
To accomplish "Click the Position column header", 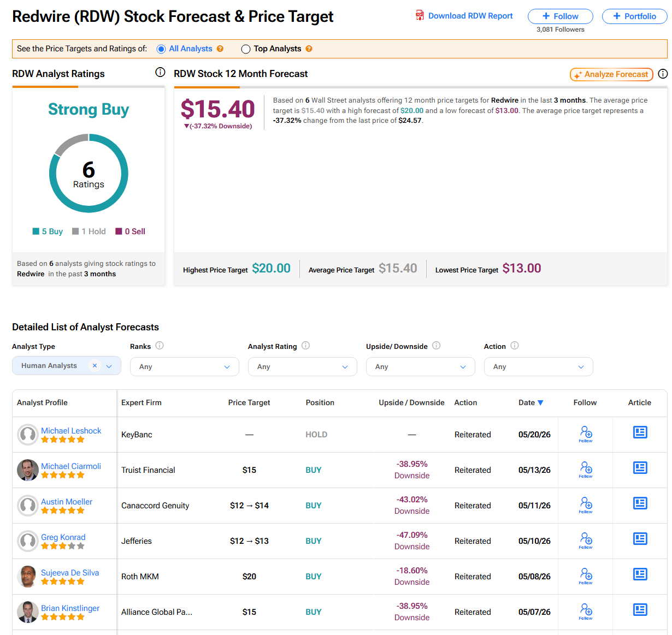I will tap(320, 402).
